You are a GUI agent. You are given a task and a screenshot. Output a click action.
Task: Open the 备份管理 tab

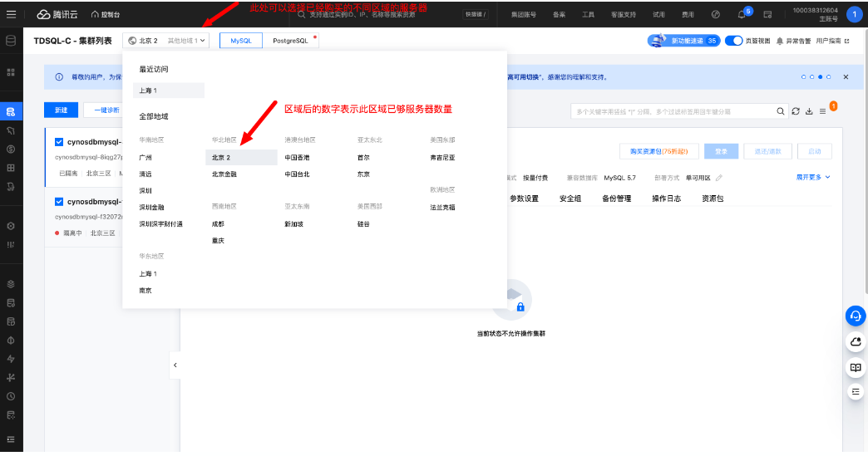617,199
